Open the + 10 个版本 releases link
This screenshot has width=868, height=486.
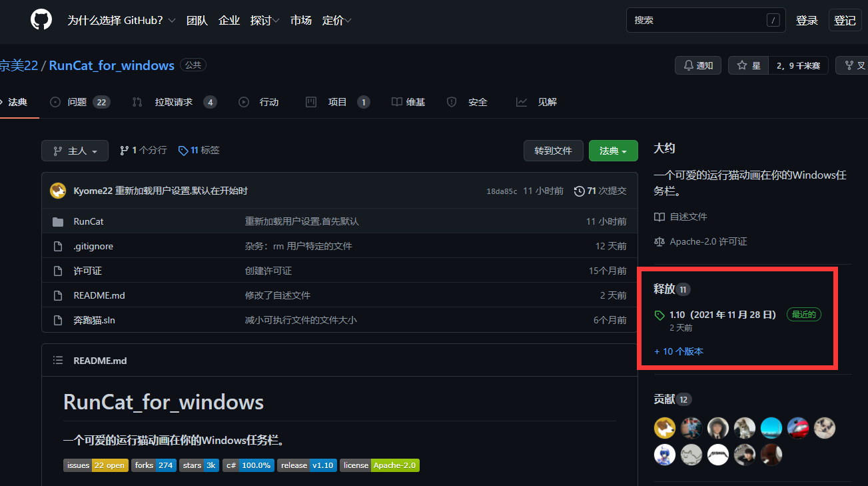click(678, 351)
